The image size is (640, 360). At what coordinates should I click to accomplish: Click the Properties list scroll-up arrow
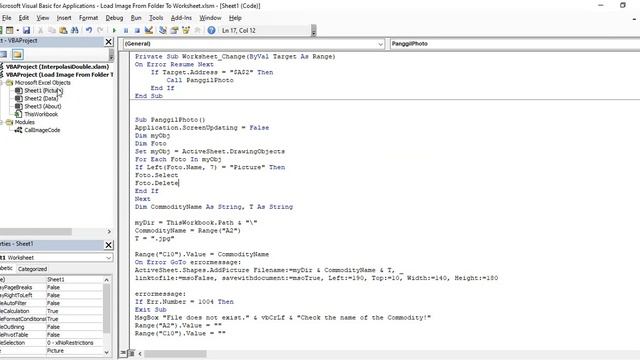click(x=107, y=280)
